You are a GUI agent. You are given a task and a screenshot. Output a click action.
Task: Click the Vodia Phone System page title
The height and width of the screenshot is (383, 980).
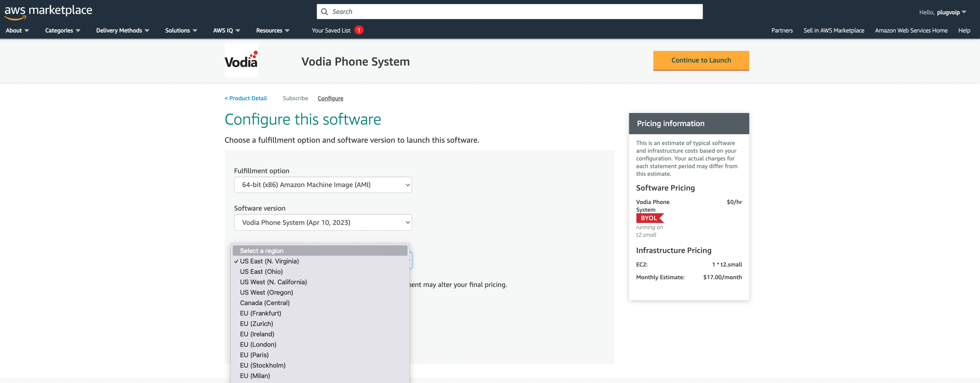coord(356,62)
